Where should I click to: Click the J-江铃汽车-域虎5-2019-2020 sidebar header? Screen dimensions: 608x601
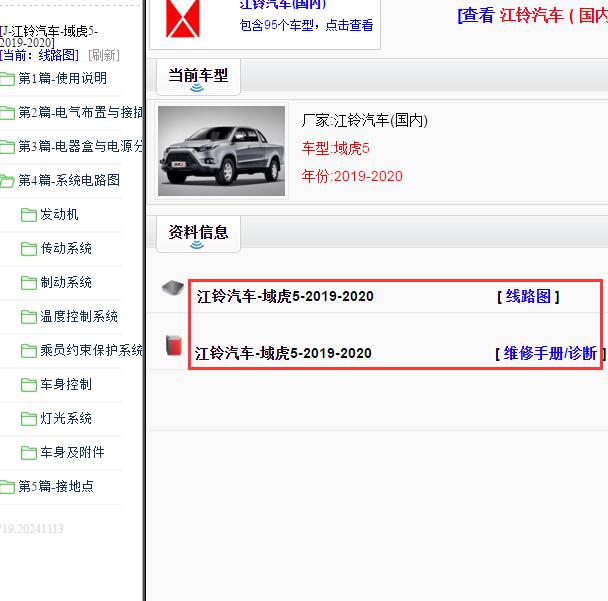pyautogui.click(x=49, y=37)
